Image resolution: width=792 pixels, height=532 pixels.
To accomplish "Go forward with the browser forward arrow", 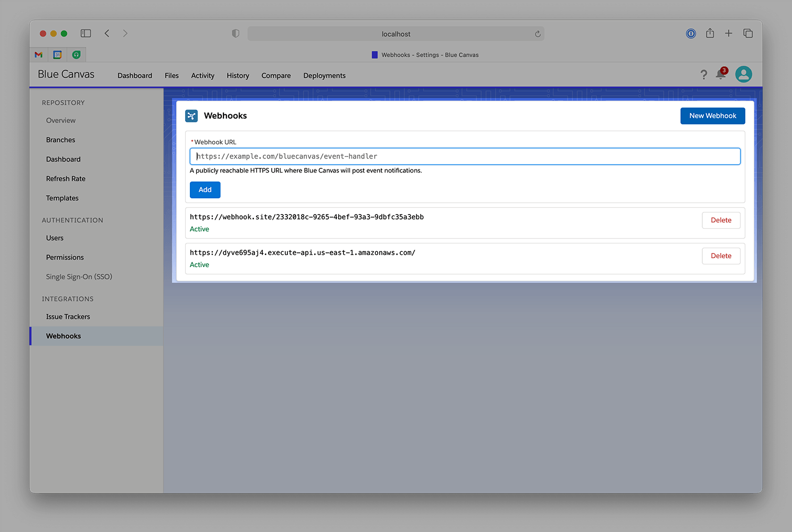I will point(125,33).
